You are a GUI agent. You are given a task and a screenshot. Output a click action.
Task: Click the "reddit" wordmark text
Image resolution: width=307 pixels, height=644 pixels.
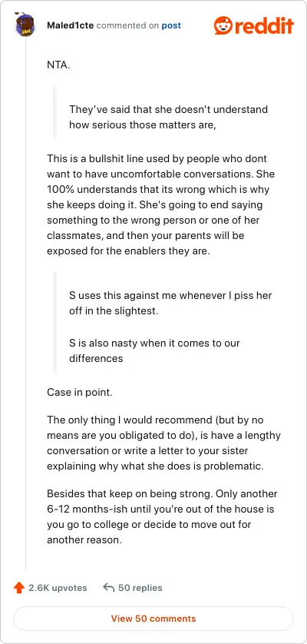(x=264, y=25)
